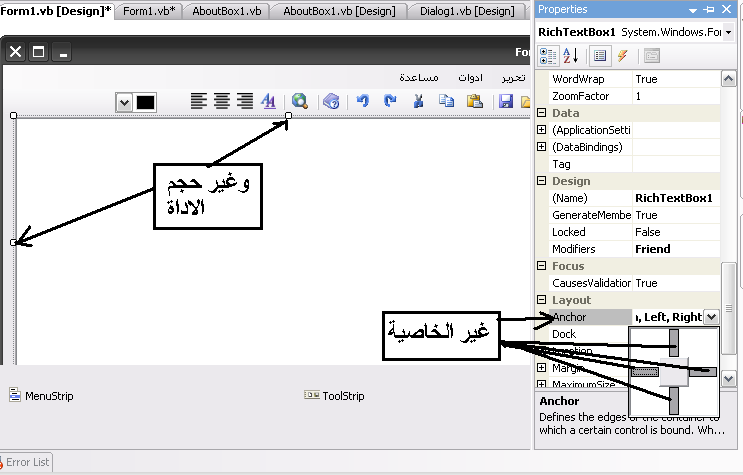Viewport: 743px width, 475px height.
Task: Click the scissors cut icon
Action: pos(419,101)
